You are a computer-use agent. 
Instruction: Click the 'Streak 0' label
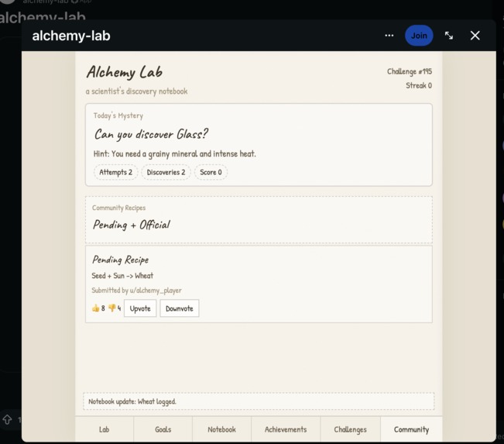[419, 85]
